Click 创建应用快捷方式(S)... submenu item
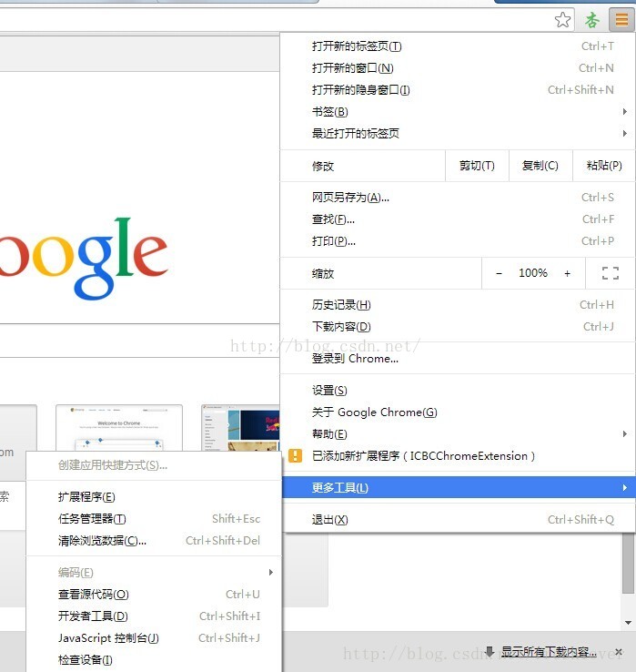 (154, 465)
